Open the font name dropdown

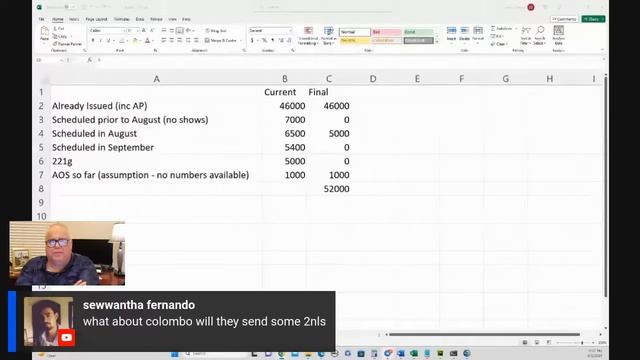[x=124, y=31]
